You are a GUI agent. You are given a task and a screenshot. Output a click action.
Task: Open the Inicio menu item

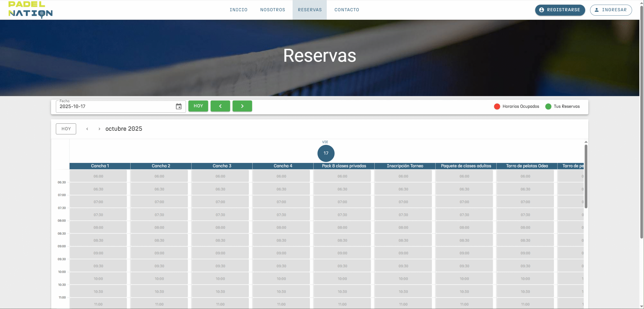238,10
